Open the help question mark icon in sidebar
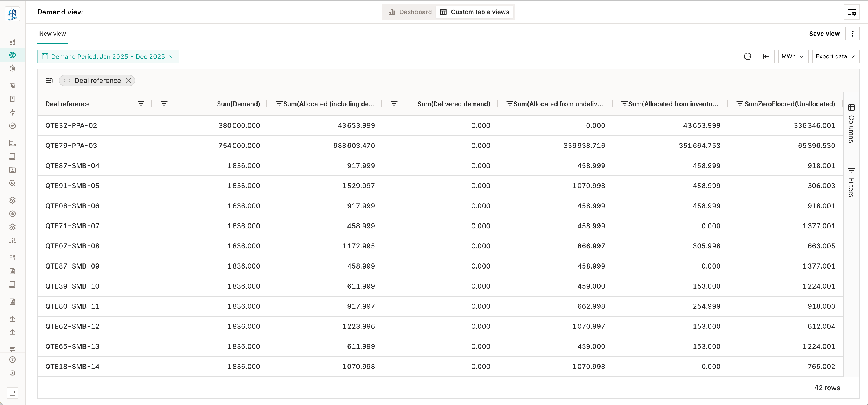The height and width of the screenshot is (405, 868). pyautogui.click(x=12, y=360)
